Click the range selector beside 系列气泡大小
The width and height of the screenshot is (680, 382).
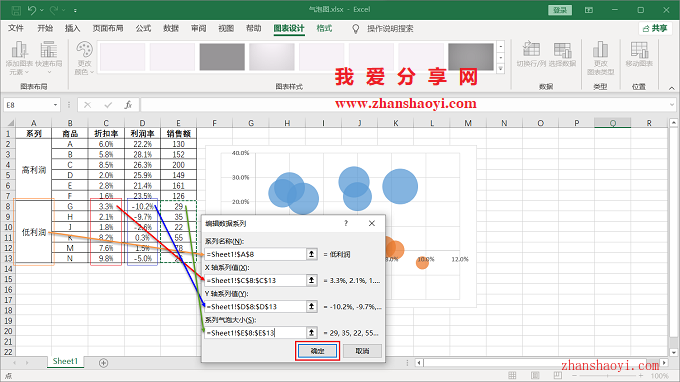pyautogui.click(x=311, y=333)
